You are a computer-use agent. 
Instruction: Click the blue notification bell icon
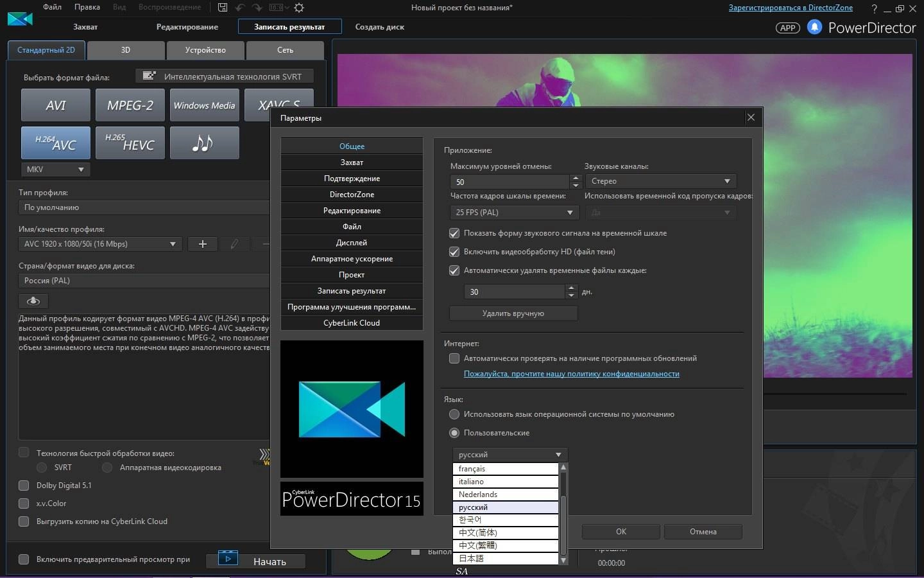[x=814, y=27]
